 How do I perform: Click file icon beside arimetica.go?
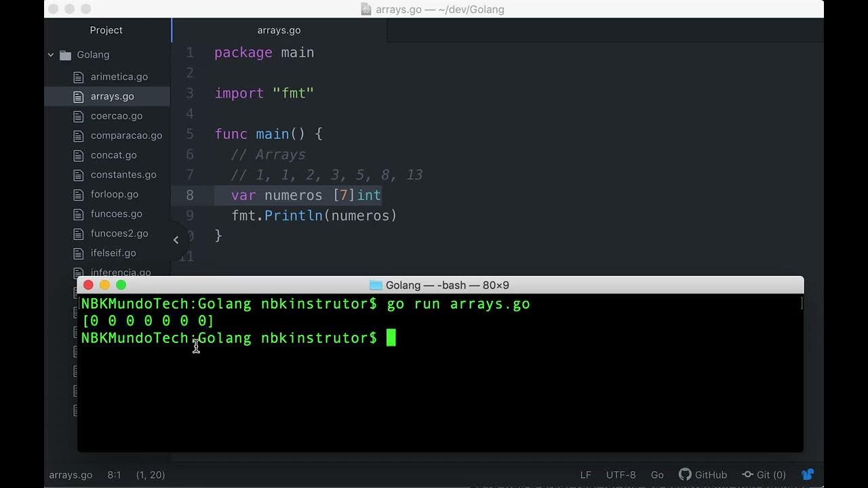(x=79, y=77)
